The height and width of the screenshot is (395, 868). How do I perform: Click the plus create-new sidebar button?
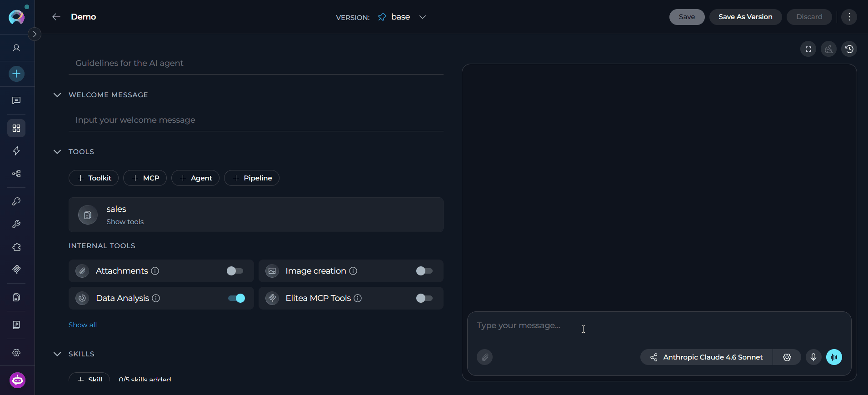[x=16, y=74]
